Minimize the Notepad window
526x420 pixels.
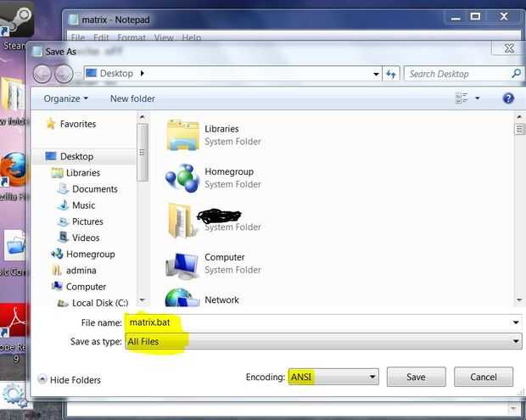[x=456, y=17]
